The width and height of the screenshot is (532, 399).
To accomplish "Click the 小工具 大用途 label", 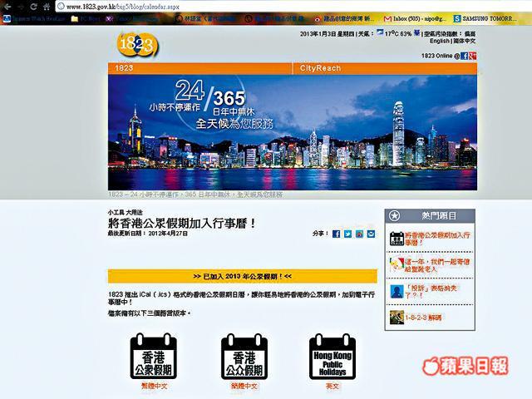I will [126, 213].
